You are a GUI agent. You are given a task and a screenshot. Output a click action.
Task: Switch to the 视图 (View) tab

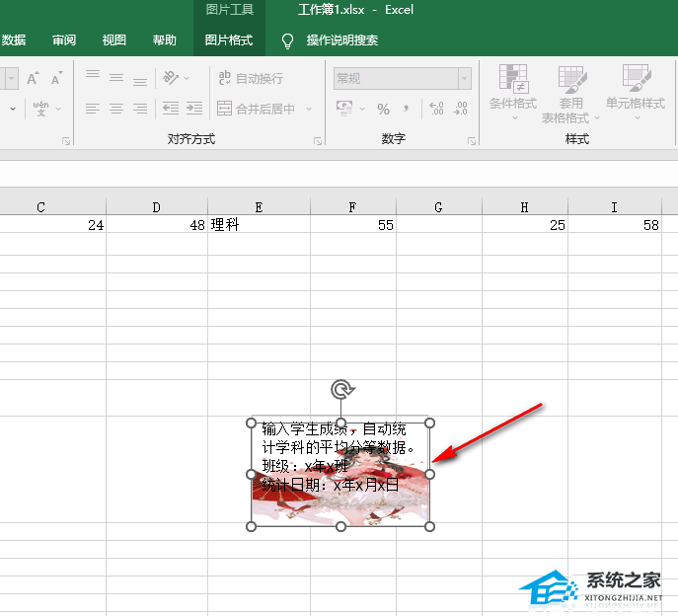114,40
